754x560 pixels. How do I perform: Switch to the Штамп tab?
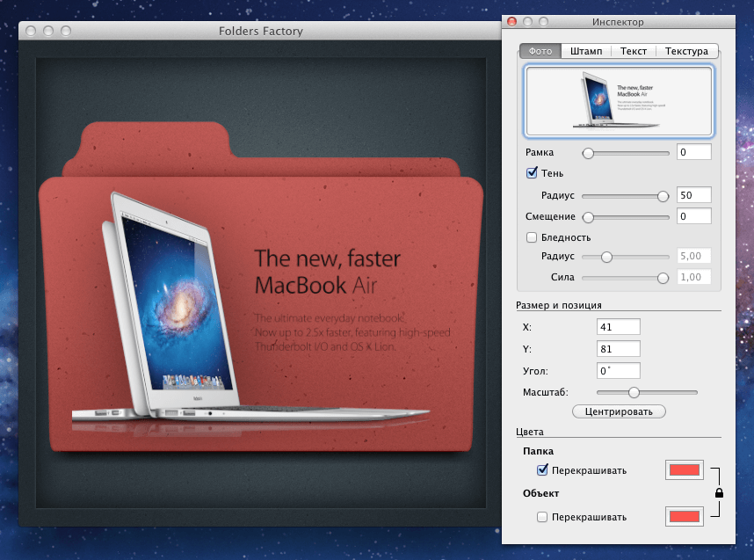coord(585,51)
